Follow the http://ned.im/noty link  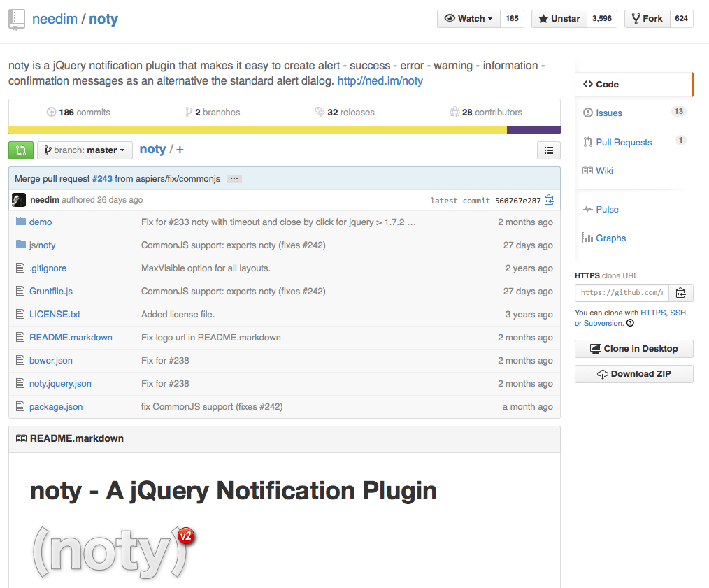click(380, 81)
